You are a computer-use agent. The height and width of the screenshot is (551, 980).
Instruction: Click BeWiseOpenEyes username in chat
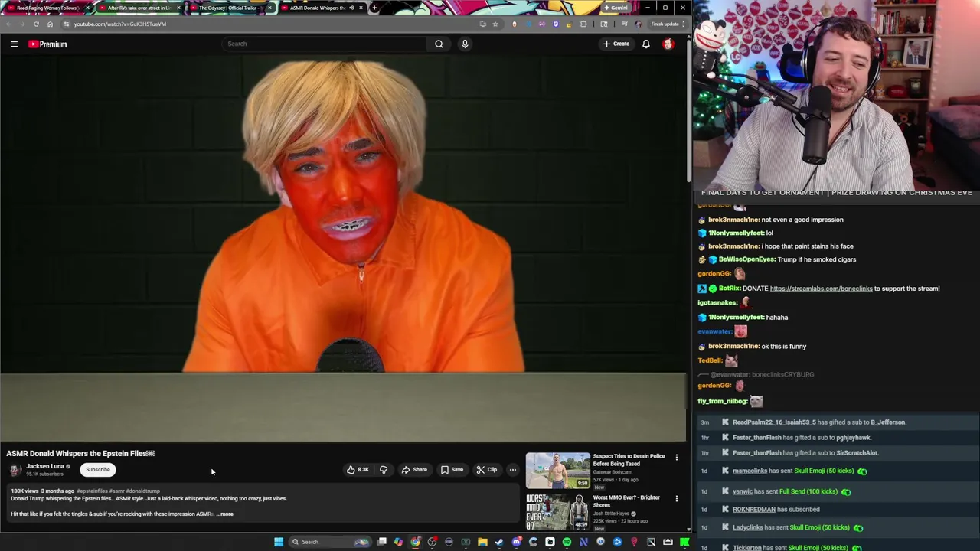(746, 259)
